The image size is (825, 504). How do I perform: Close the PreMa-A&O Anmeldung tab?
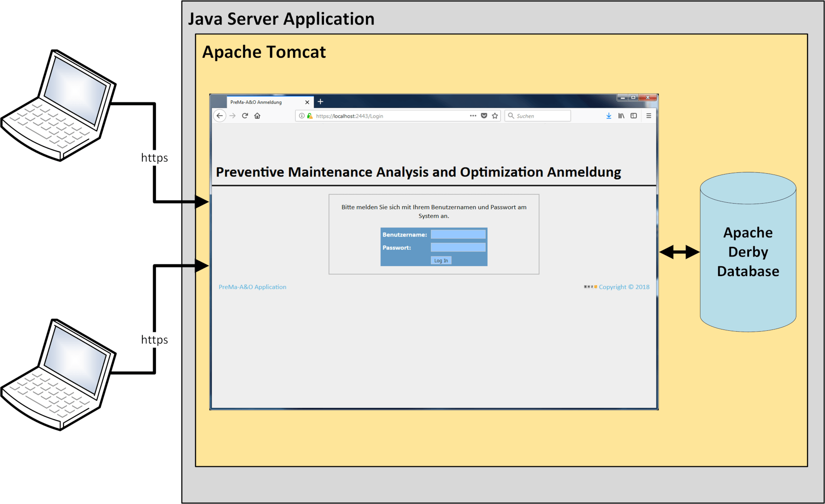coord(307,102)
